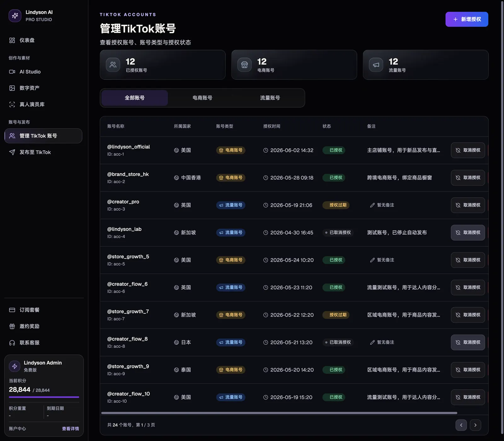
Task: Click 取消授权 for @creator_flow_10
Action: click(468, 397)
